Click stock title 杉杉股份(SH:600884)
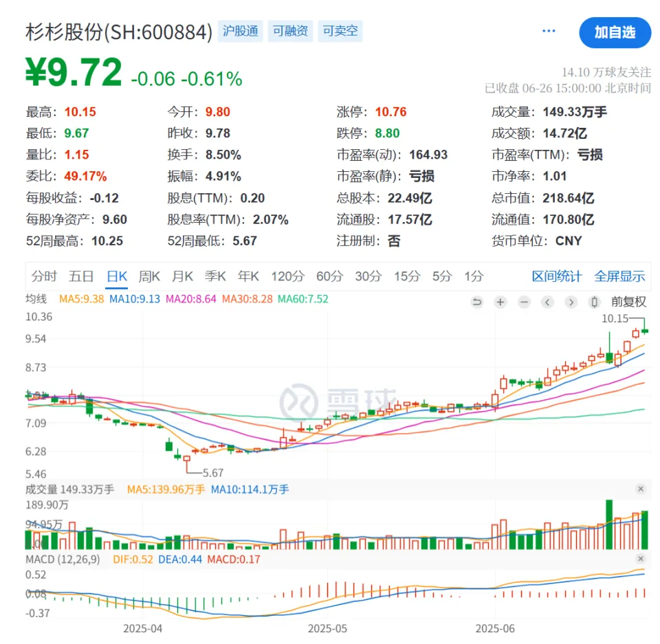 pyautogui.click(x=119, y=32)
